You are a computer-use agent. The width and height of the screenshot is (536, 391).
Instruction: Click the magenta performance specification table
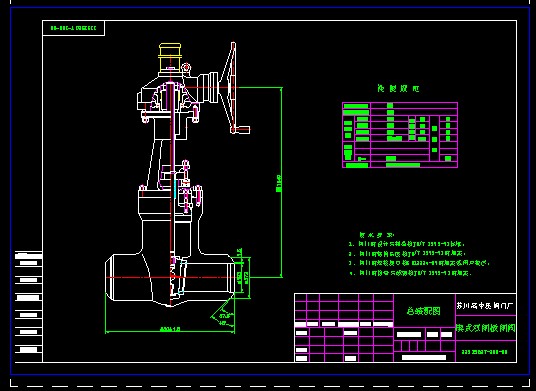click(x=400, y=135)
